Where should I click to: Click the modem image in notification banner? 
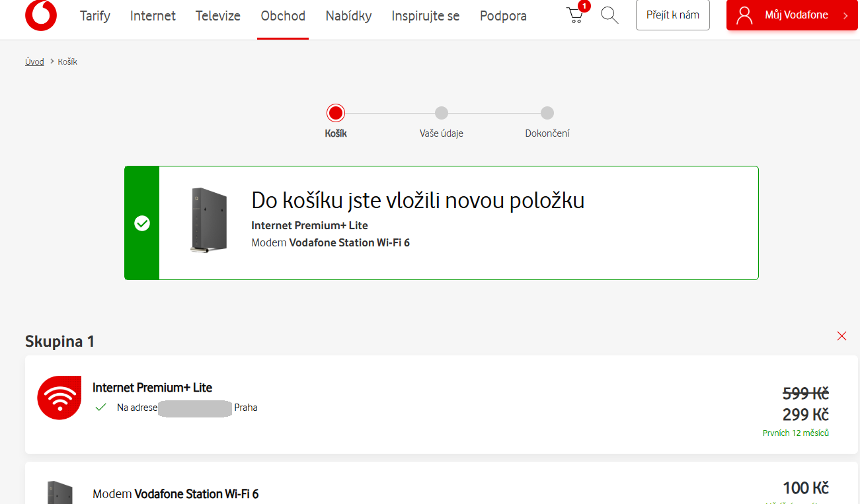pyautogui.click(x=208, y=221)
